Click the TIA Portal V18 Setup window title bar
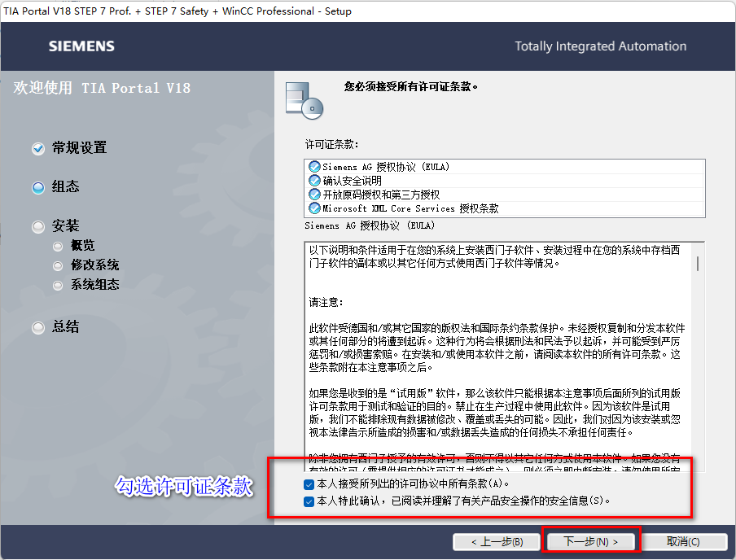The height and width of the screenshot is (560, 736). [368, 11]
